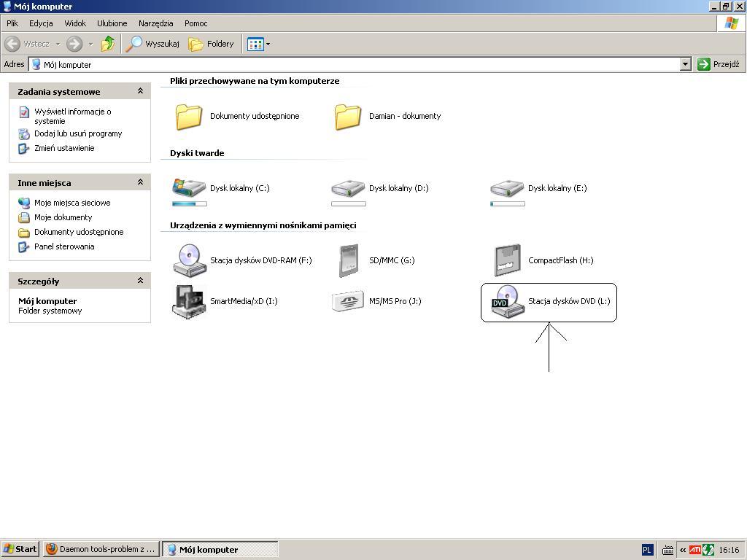
Task: Open the Ulubione menu
Action: click(x=112, y=23)
